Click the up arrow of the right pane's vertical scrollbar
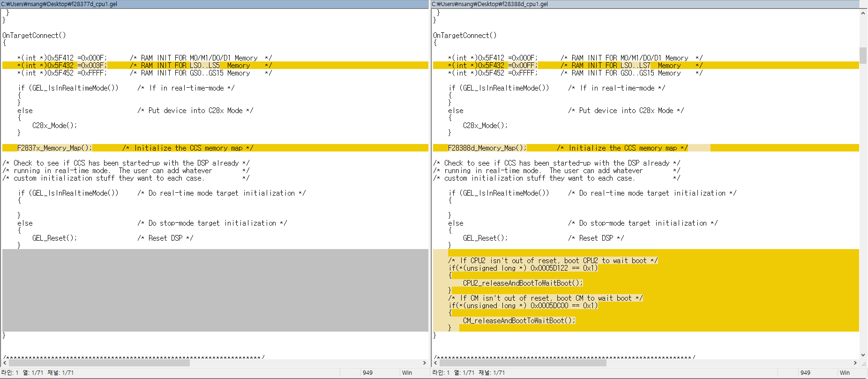 [x=863, y=13]
